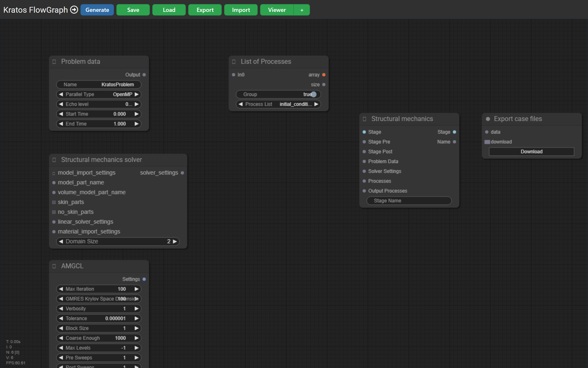Click the Output port of Problem data

[144, 75]
